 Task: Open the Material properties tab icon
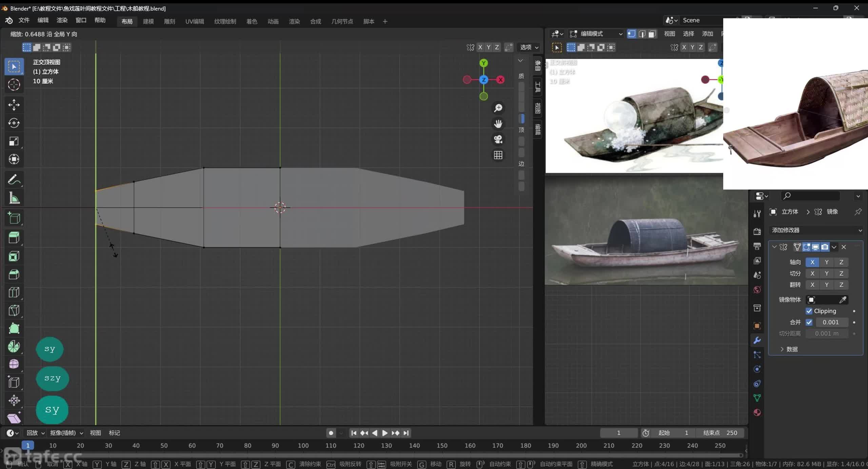coord(757,412)
